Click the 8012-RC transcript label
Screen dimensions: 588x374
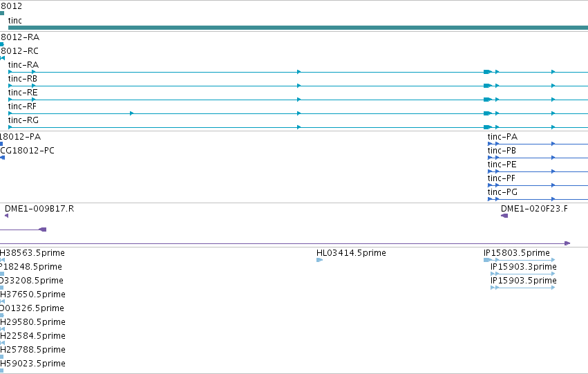[19, 51]
